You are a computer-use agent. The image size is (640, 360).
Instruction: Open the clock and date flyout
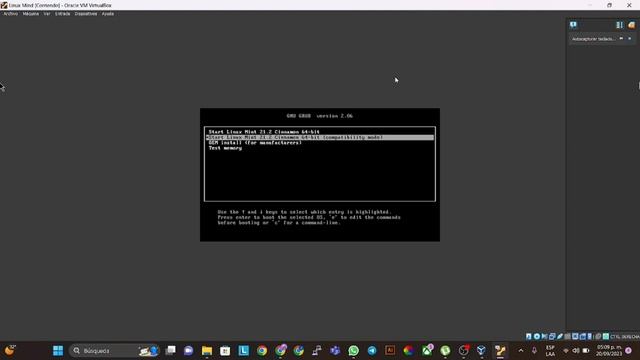(x=609, y=351)
